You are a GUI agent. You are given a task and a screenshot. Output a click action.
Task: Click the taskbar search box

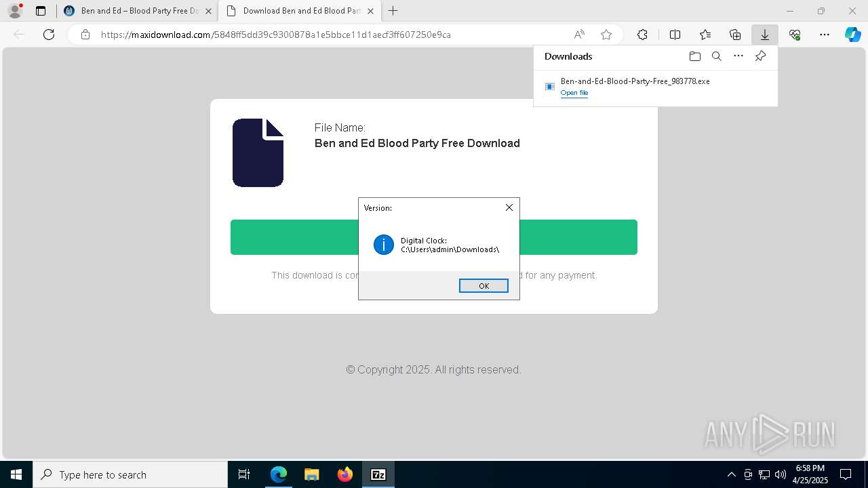(130, 474)
